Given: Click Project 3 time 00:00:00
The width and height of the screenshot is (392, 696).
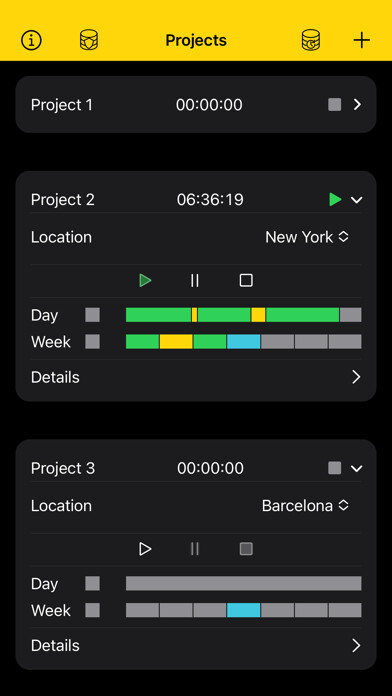Looking at the screenshot, I should (210, 468).
